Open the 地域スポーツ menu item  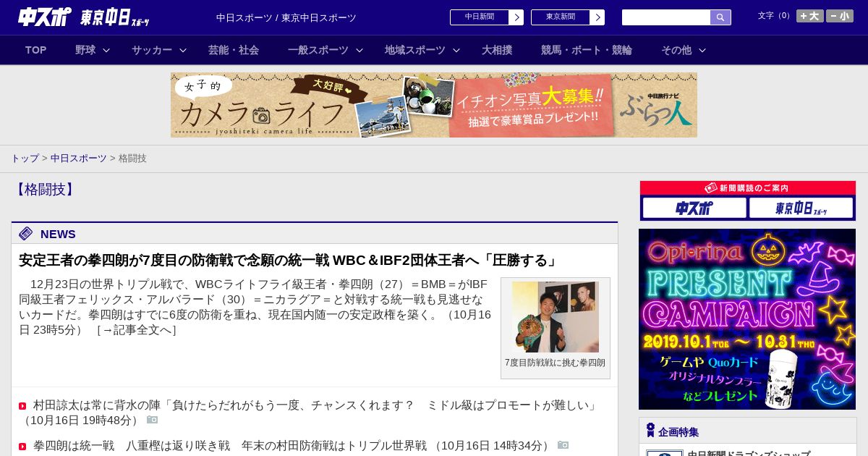(415, 50)
